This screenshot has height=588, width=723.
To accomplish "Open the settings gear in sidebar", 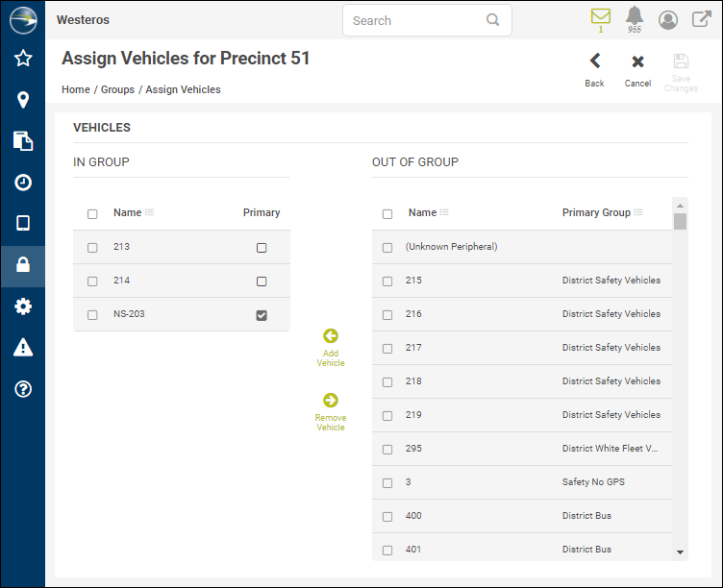I will point(23,306).
